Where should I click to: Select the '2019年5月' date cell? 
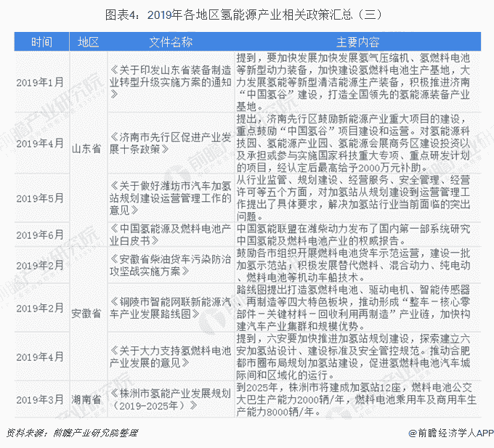pos(40,198)
